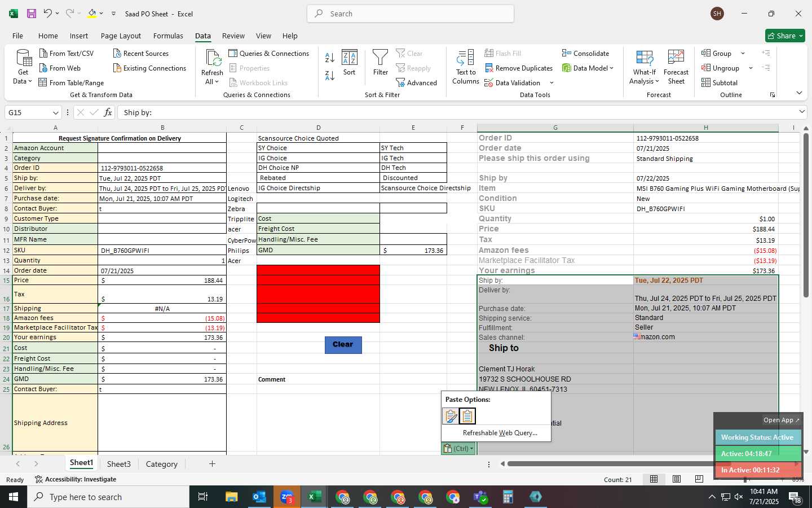Open the Outline dialog launcher
The image size is (812, 508).
[x=772, y=95]
